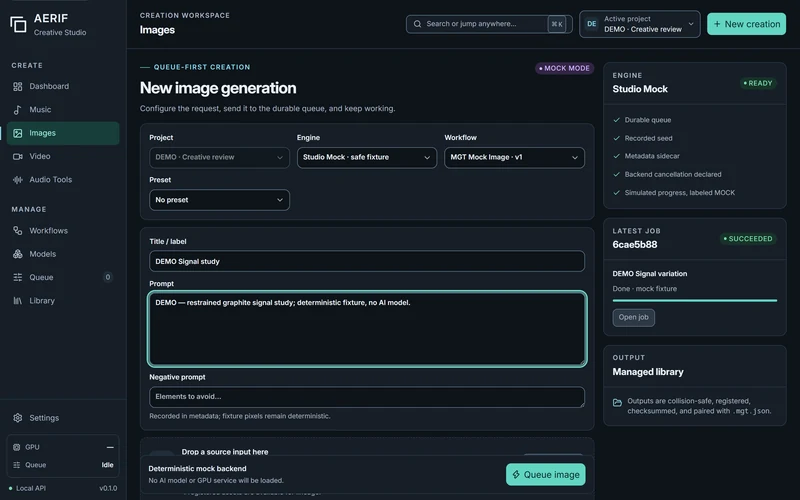Viewport: 800px width, 500px height.
Task: Select Images in the sidebar
Action: [63, 133]
